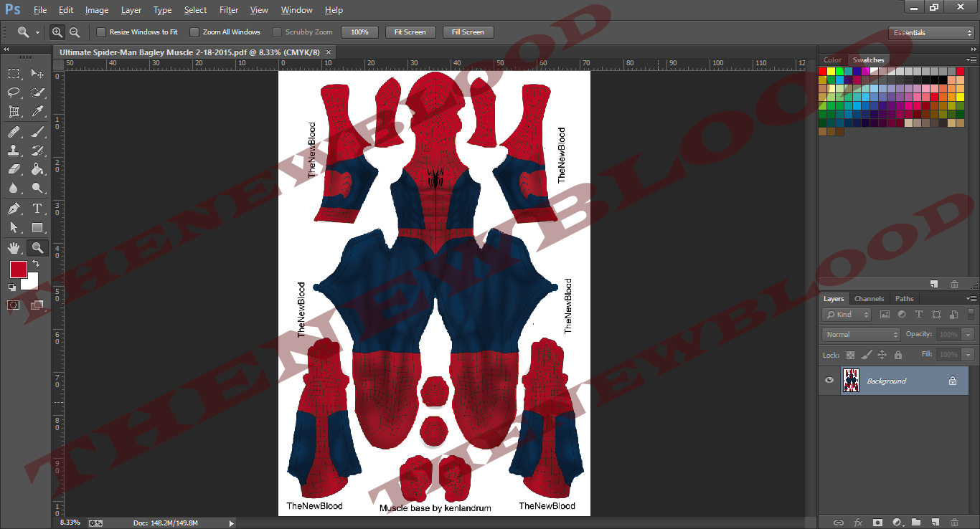Select the Rectangular Marquee tool
The width and height of the screenshot is (980, 529).
coord(14,73)
